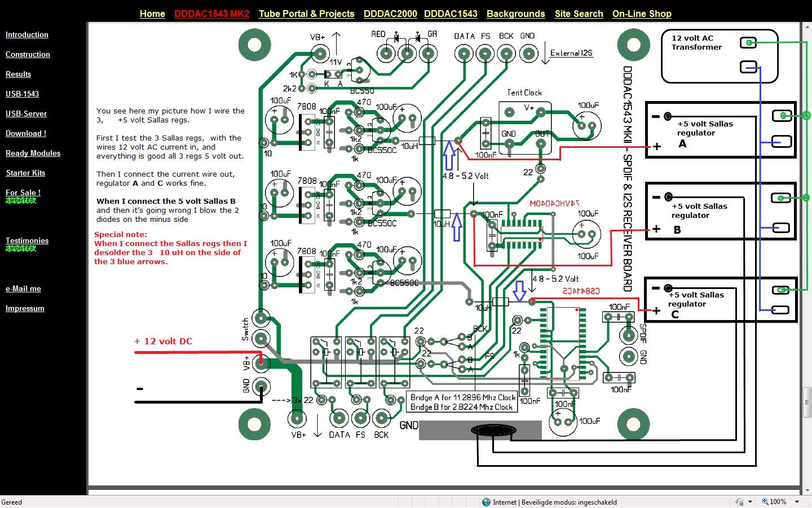
Task: Click the scrollbar up arrow
Action: [x=807, y=27]
